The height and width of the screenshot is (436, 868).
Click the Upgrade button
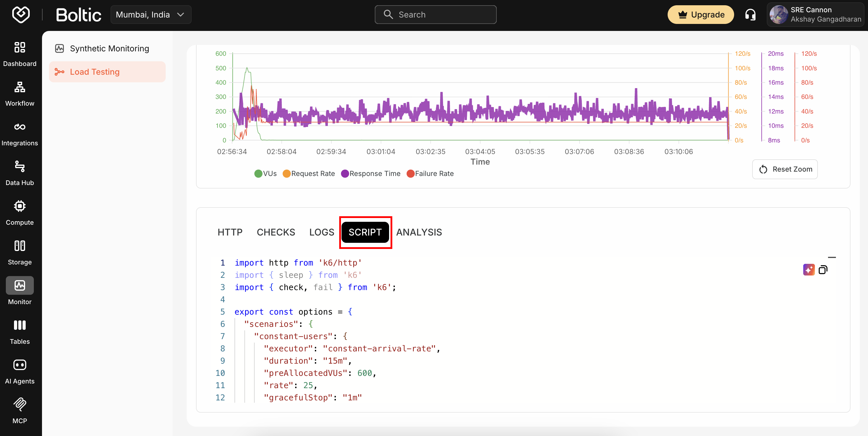(x=701, y=15)
